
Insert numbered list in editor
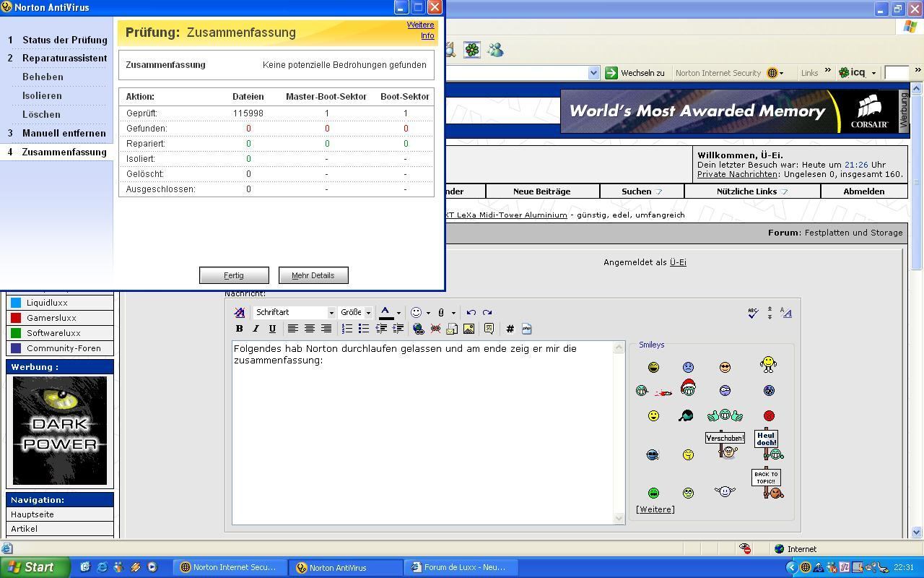point(347,329)
